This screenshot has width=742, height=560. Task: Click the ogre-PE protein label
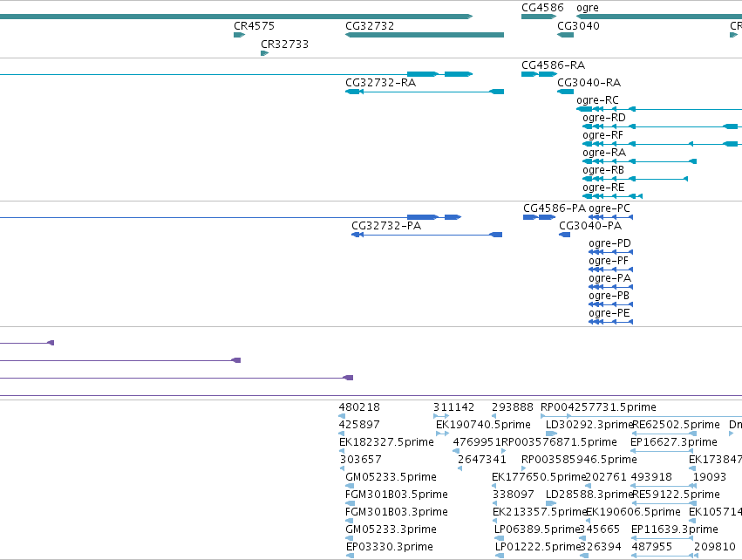[609, 313]
